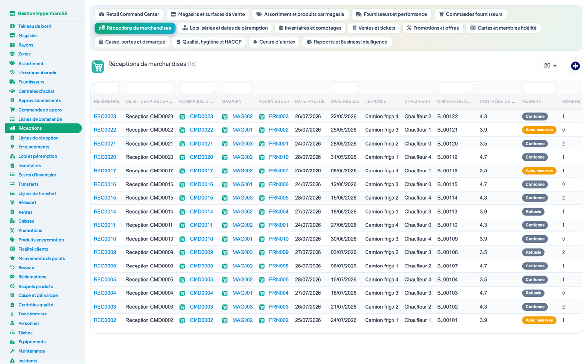Click cart icon next to MAG001 in REC0022 row

(225, 130)
